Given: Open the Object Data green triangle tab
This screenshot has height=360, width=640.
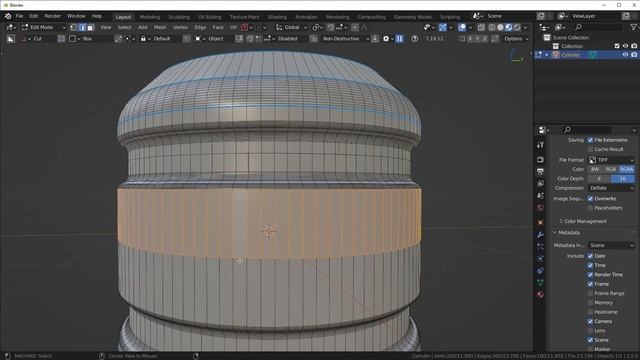Looking at the screenshot, I should 540,282.
